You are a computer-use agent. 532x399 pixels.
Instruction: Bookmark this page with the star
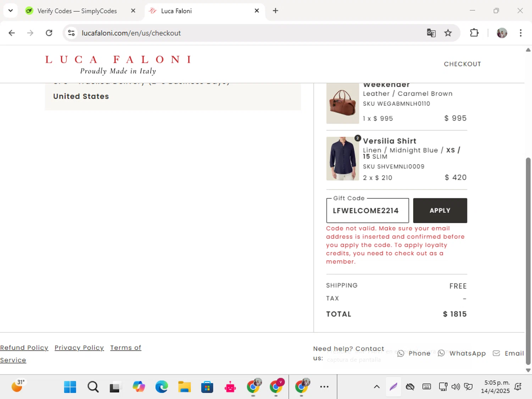coord(448,33)
